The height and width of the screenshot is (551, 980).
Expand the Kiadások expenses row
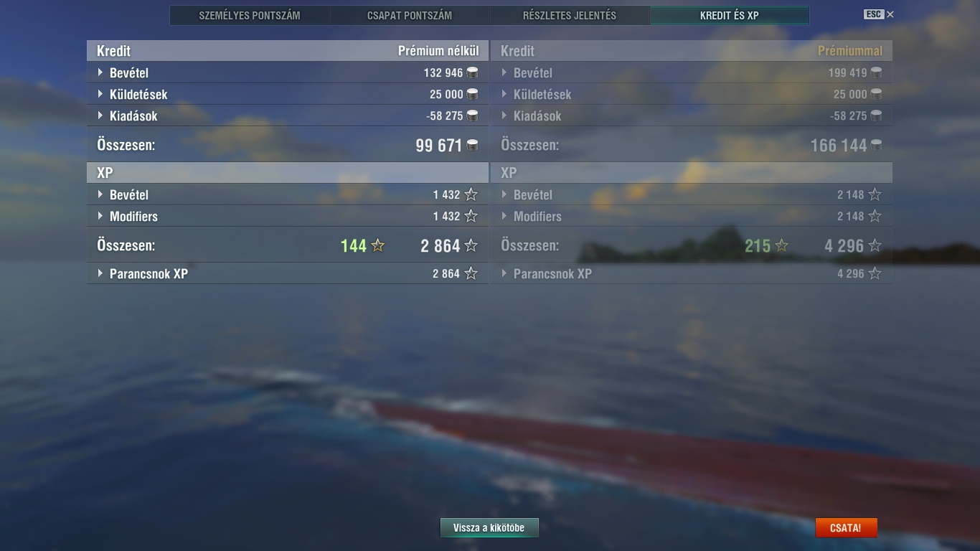[x=287, y=116]
